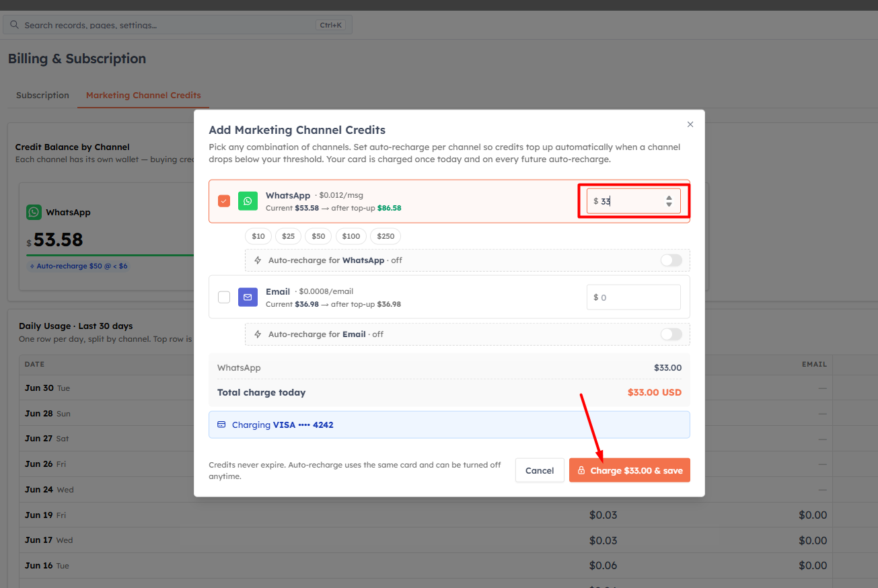Click the Auto-recharge $50 badge on WhatsApp card
878x588 pixels.
point(77,266)
